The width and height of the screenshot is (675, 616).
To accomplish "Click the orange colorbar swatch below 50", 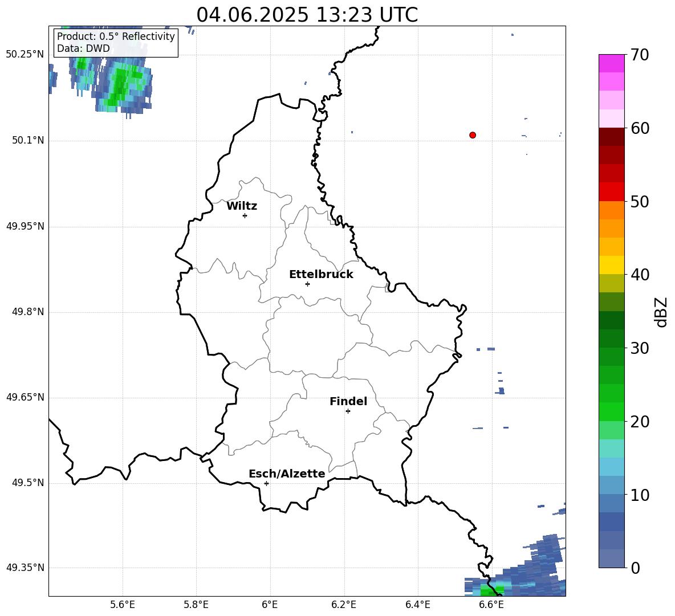I will pyautogui.click(x=612, y=210).
